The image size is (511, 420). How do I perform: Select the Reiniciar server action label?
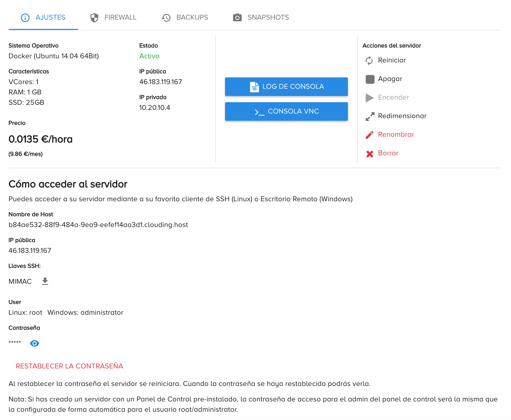point(392,60)
